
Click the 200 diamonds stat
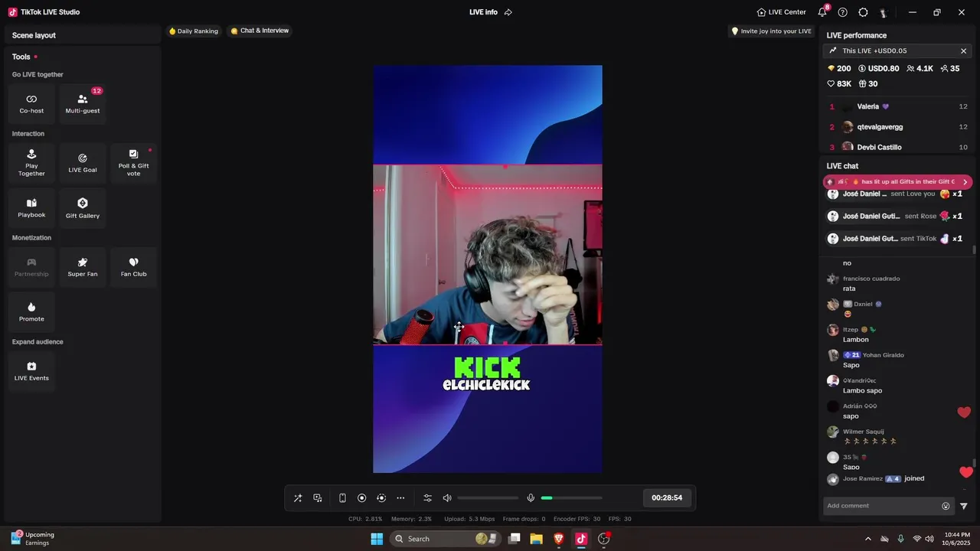(x=839, y=68)
